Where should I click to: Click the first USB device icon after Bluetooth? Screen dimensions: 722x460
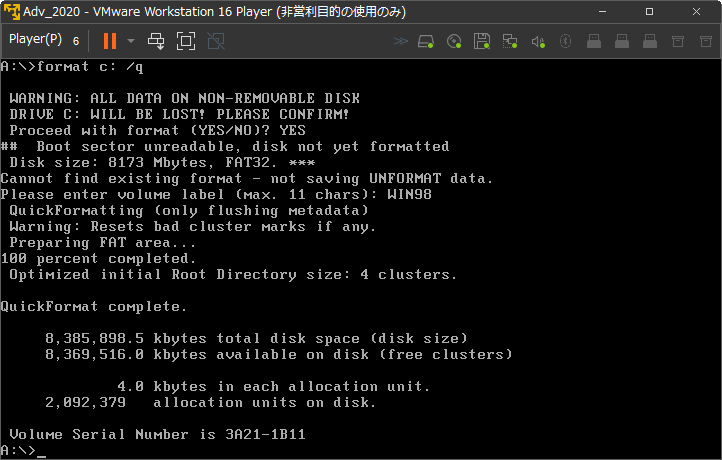pos(594,41)
